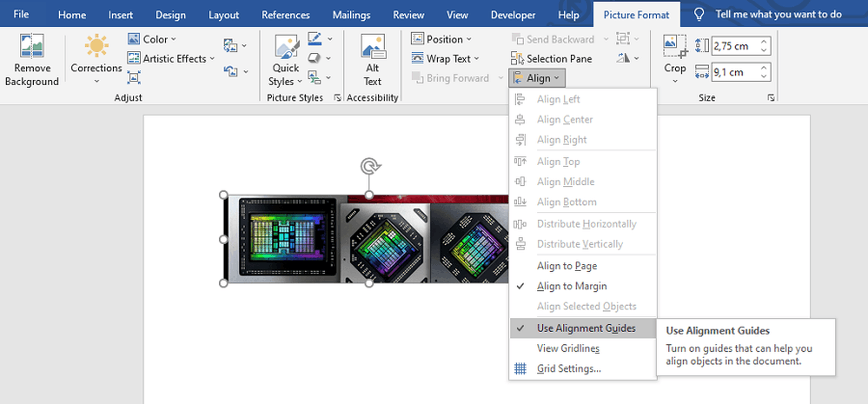
Task: Increase picture height with the up spinner
Action: pyautogui.click(x=764, y=42)
